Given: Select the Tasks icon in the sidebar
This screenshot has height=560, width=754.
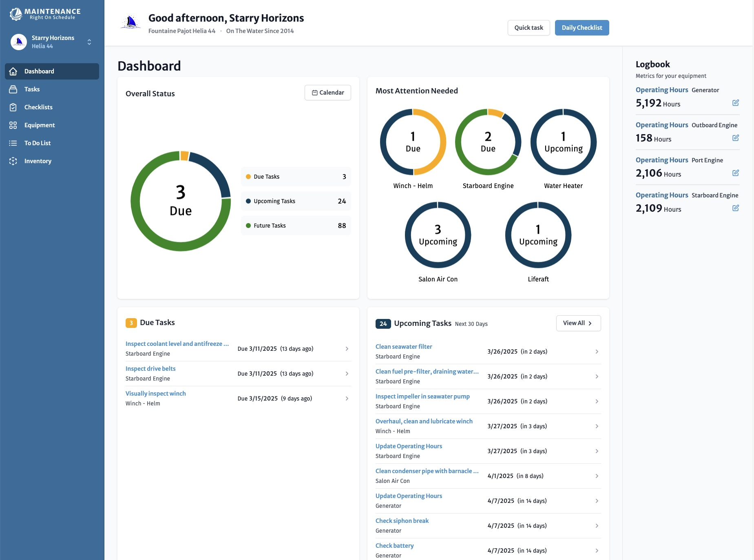Looking at the screenshot, I should click(13, 89).
